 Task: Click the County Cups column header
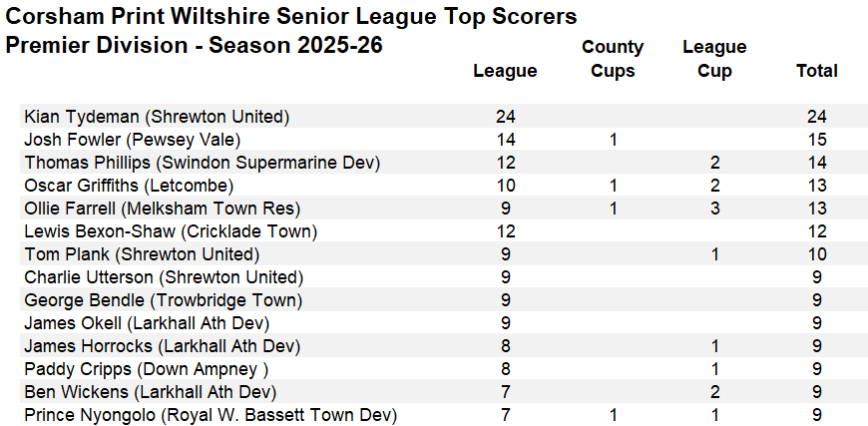point(613,59)
